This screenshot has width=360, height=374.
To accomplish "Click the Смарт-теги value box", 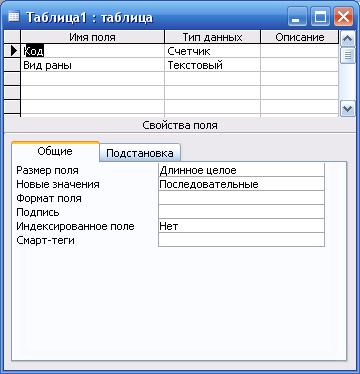I will tap(241, 240).
